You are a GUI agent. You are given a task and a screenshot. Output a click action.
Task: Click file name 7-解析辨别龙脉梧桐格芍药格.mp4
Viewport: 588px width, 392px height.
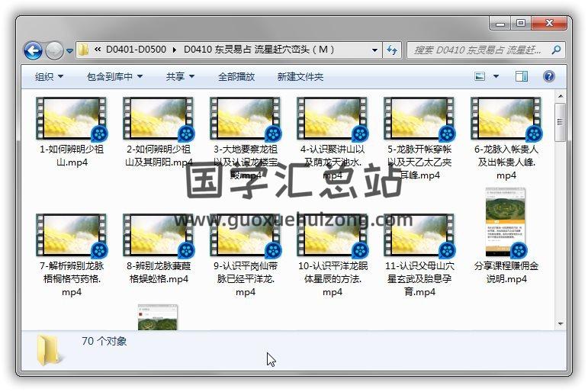tap(72, 278)
